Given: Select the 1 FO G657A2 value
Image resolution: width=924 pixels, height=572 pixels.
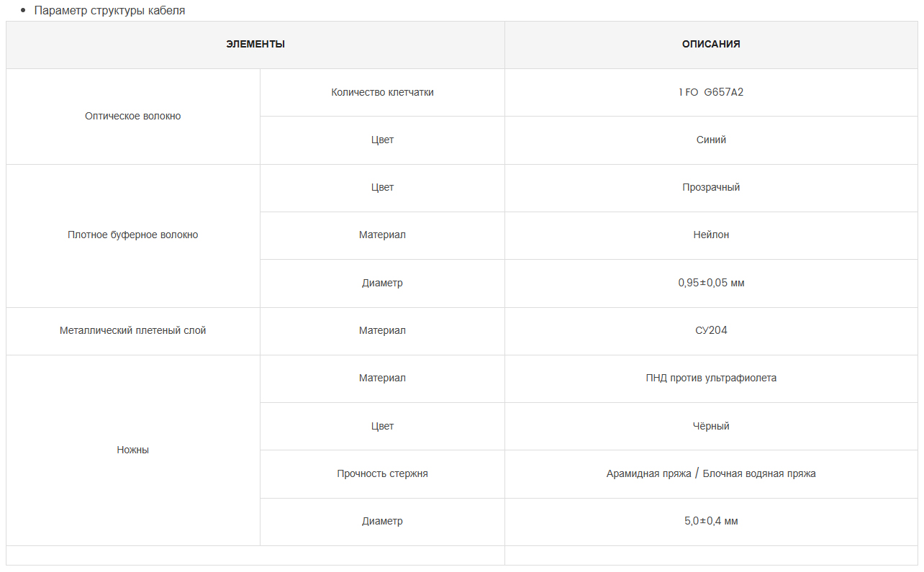Looking at the screenshot, I should point(711,92).
